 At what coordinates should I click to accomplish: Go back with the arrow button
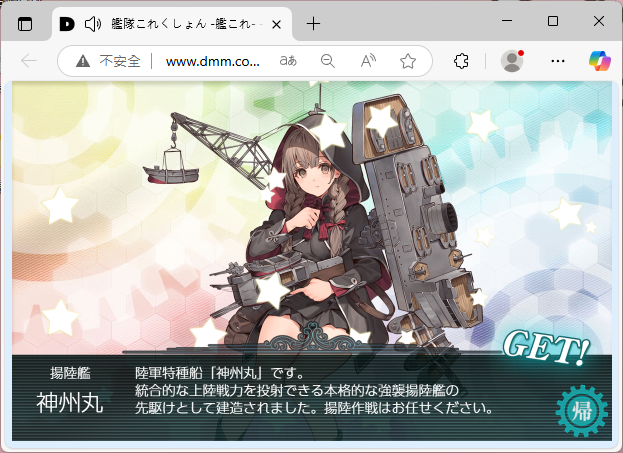29,61
